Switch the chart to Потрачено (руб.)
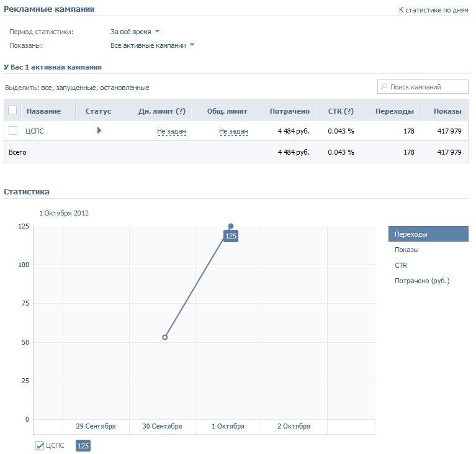This screenshot has height=454, width=476. pos(422,281)
